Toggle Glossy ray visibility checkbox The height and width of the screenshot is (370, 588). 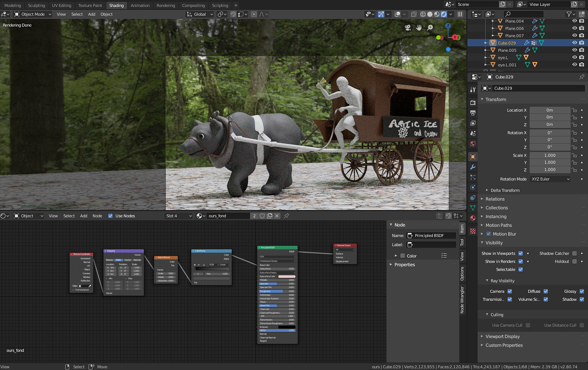tap(582, 291)
